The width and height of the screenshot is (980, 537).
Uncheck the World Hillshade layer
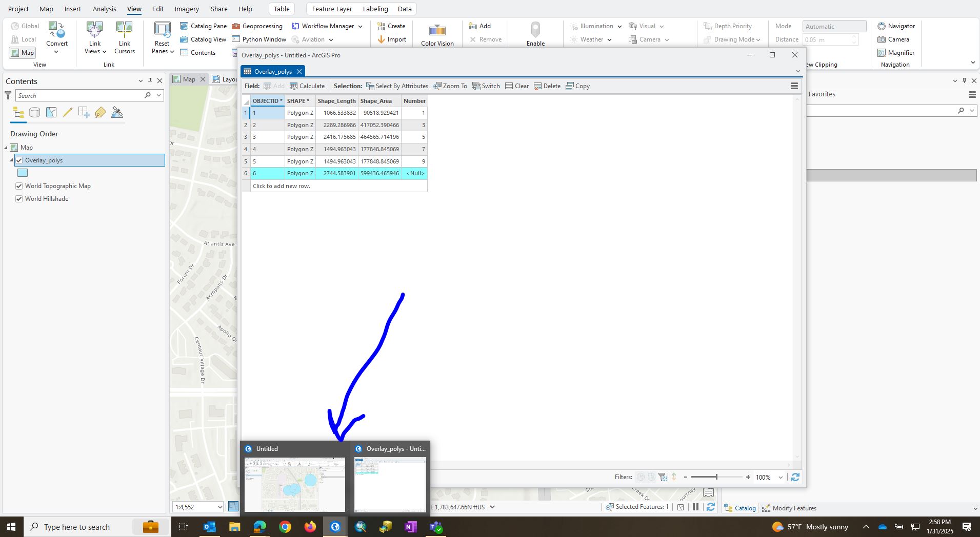point(19,198)
